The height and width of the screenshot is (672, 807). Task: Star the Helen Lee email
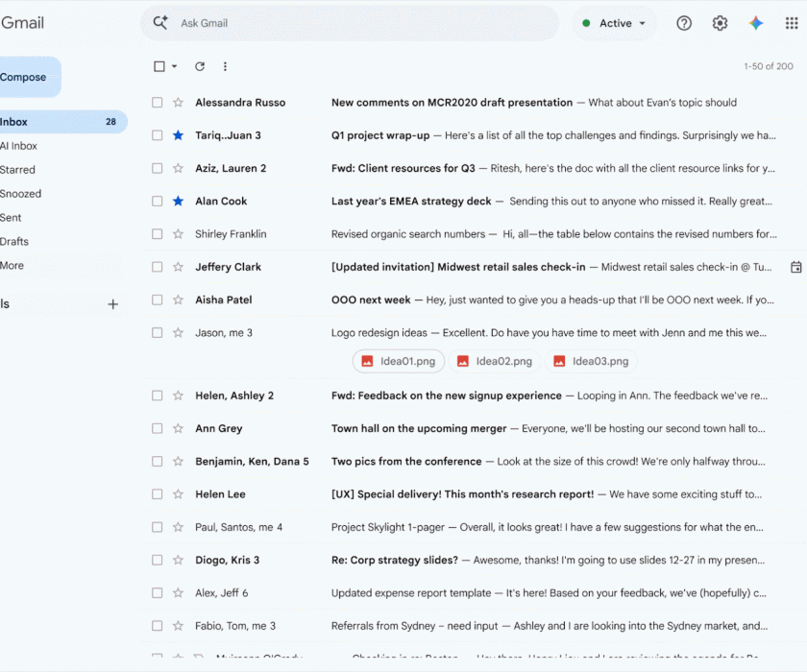coord(178,494)
